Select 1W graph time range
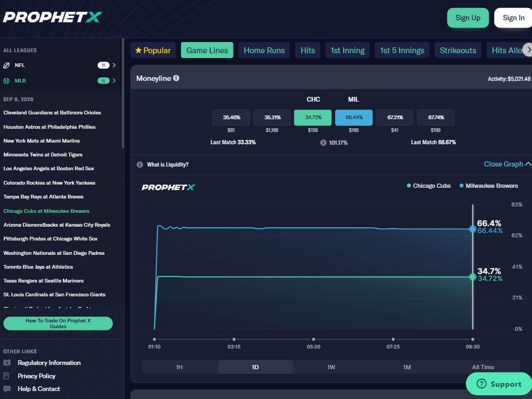The width and height of the screenshot is (532, 399). coord(331,367)
